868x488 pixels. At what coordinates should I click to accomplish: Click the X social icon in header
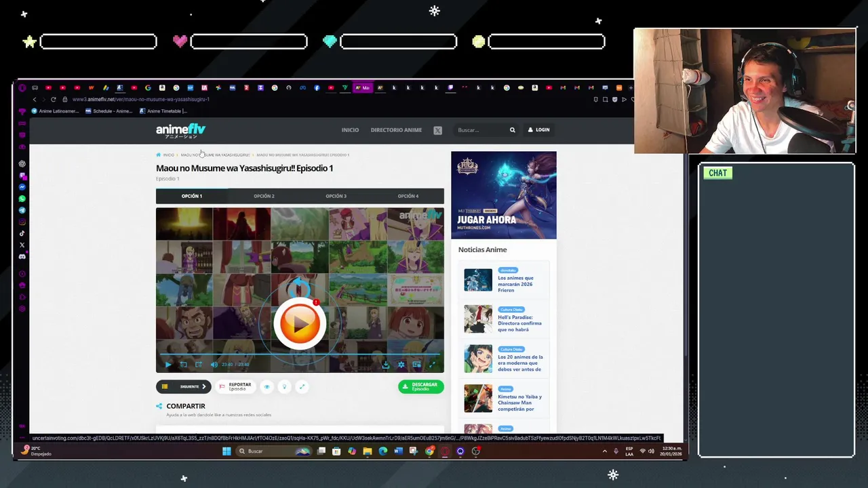[x=437, y=130]
